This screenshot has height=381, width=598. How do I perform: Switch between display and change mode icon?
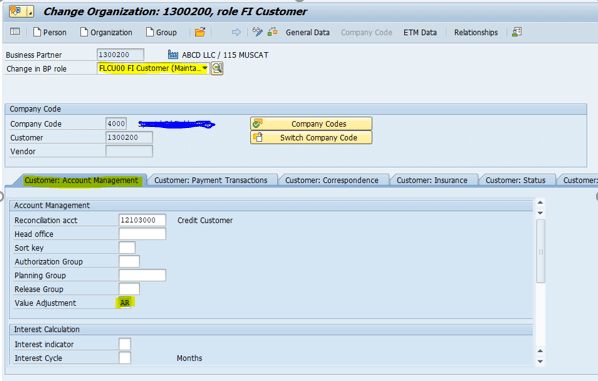coord(257,32)
